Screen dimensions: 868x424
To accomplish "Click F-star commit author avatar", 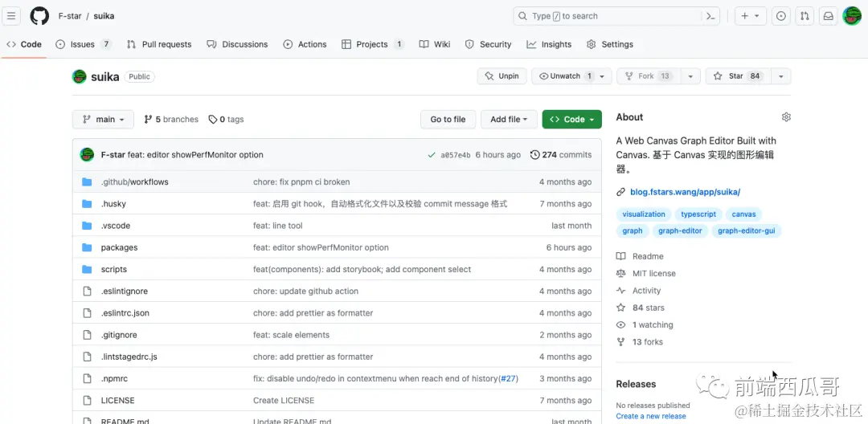I will 87,155.
